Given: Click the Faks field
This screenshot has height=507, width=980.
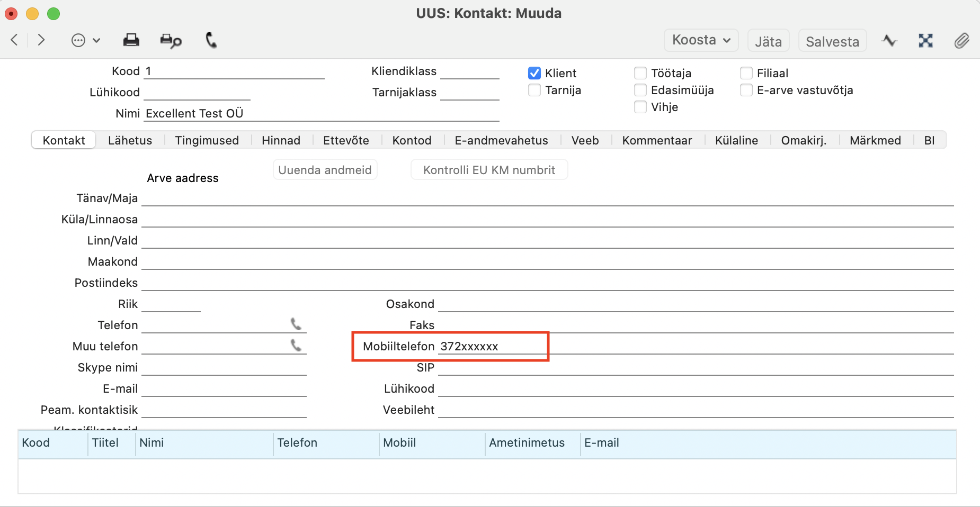Looking at the screenshot, I should [696, 325].
